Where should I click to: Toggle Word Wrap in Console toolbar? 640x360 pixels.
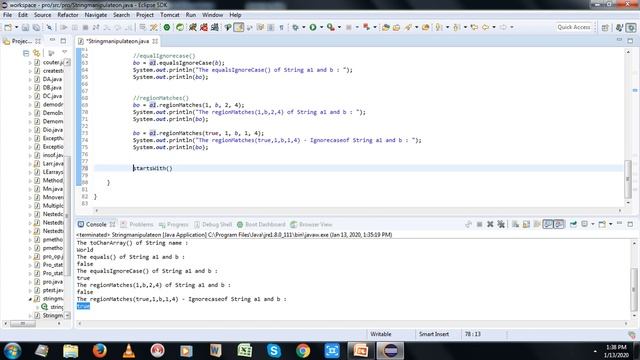537,224
